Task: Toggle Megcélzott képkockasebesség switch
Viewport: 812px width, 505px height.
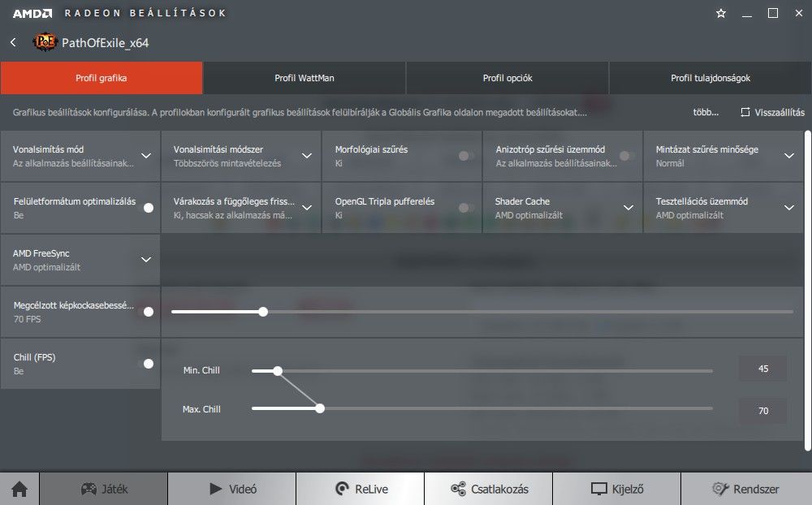Action: click(x=147, y=312)
